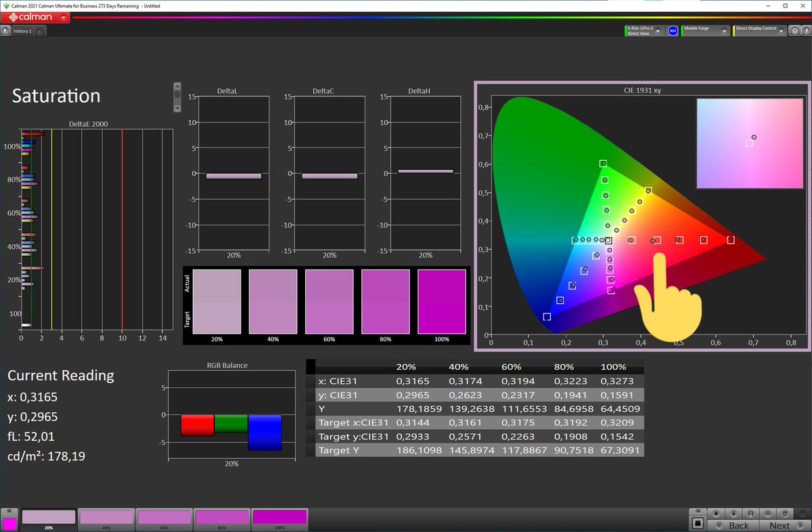Screen dimensions: 812x532
Task: Click the scroll-down arrow beside the DeltaL chart
Action: [x=177, y=108]
